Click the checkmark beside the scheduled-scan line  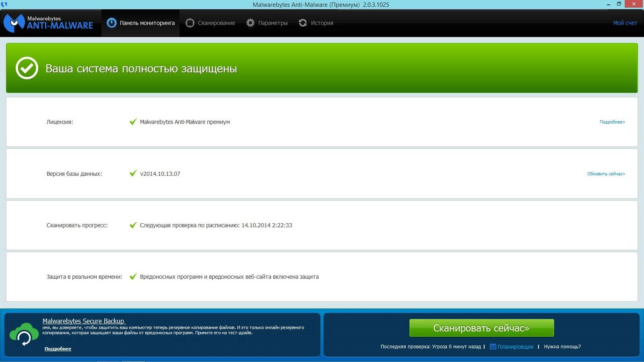[x=133, y=225]
